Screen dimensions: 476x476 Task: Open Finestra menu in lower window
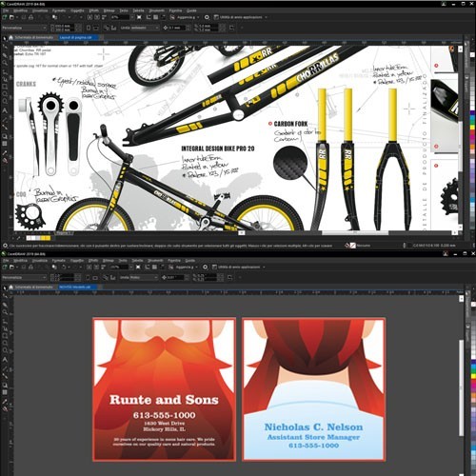[x=174, y=260]
